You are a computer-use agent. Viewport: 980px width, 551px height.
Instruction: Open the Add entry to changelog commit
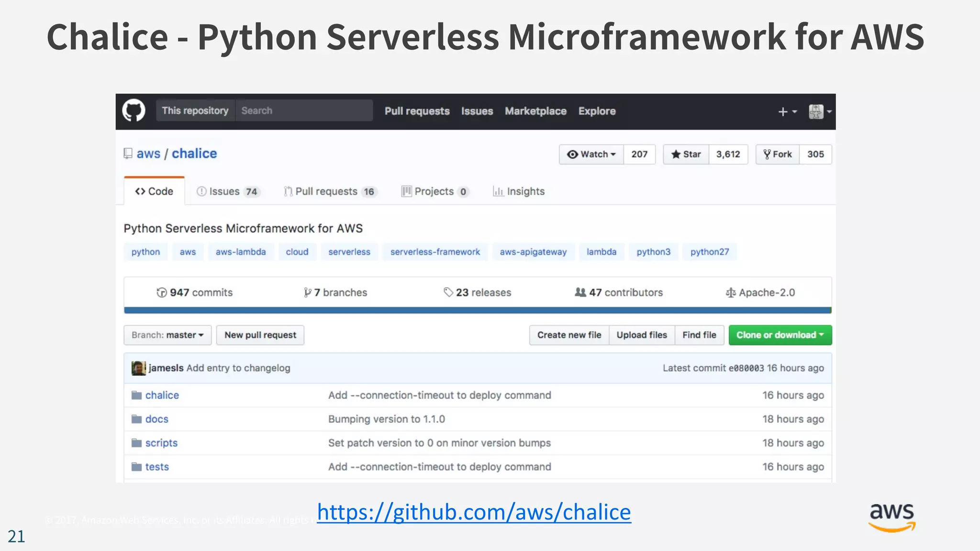[238, 368]
